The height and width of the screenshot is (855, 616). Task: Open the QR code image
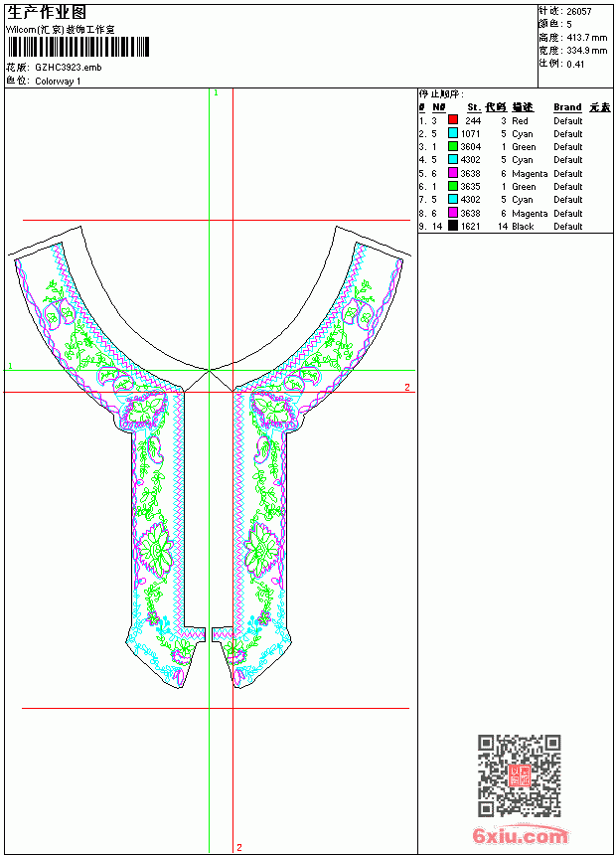click(519, 774)
